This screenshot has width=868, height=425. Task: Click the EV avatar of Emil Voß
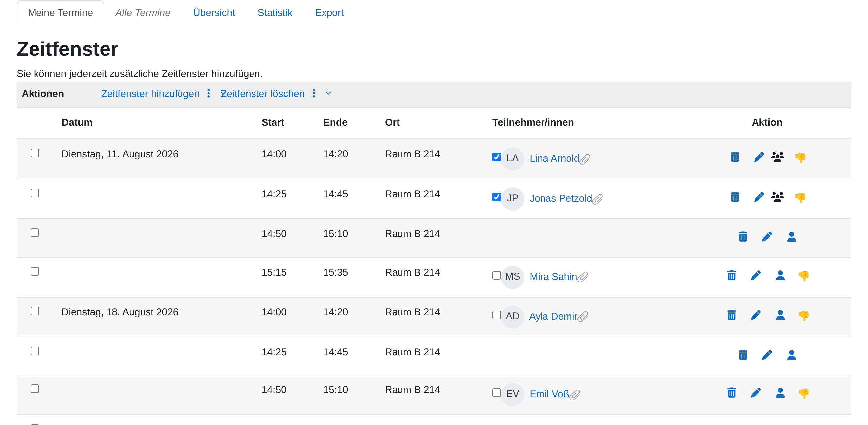513,394
